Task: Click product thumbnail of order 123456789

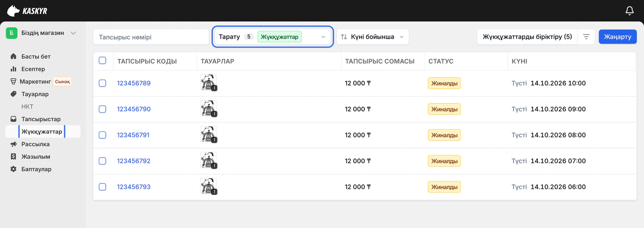Action: pos(209,83)
